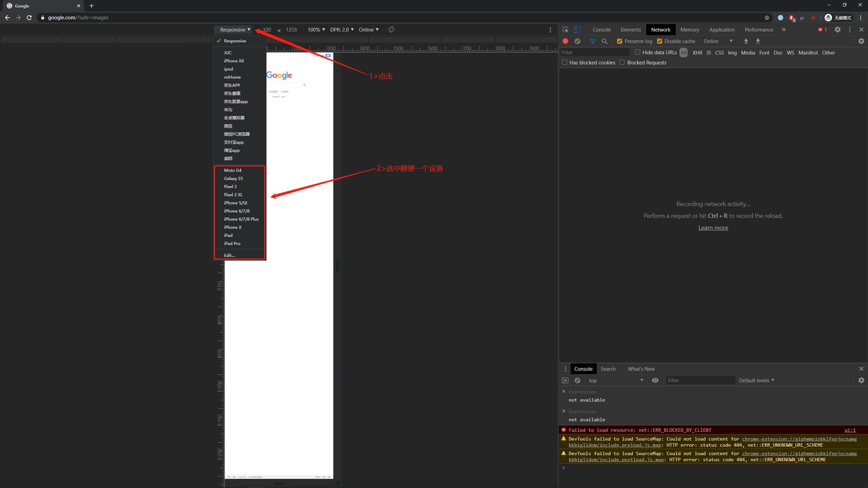Click the console live expression eye icon
This screenshot has width=868, height=488.
point(655,380)
